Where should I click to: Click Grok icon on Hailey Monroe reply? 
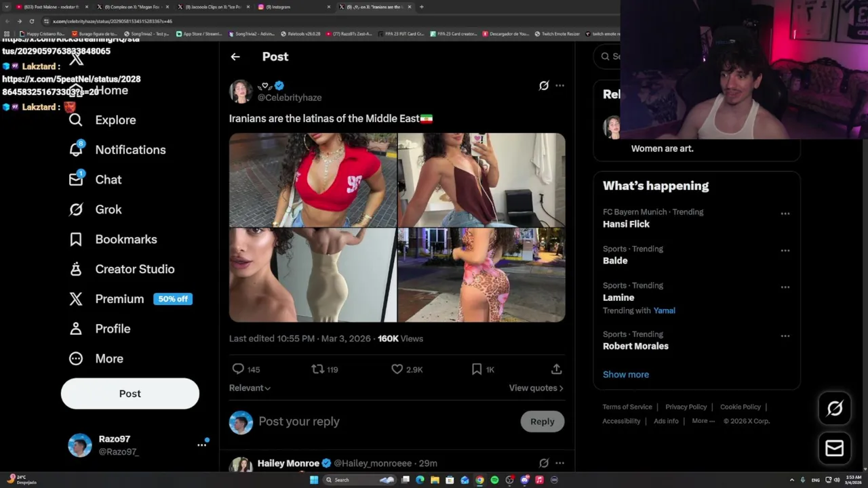(x=544, y=463)
